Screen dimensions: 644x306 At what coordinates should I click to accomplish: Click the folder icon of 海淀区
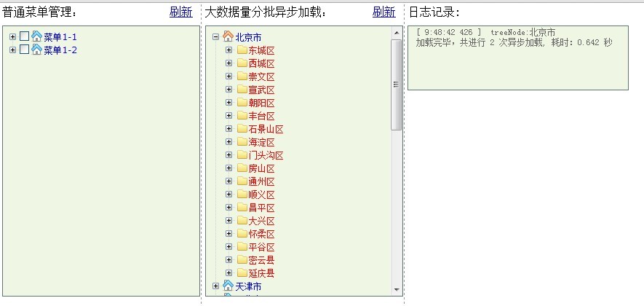click(242, 142)
